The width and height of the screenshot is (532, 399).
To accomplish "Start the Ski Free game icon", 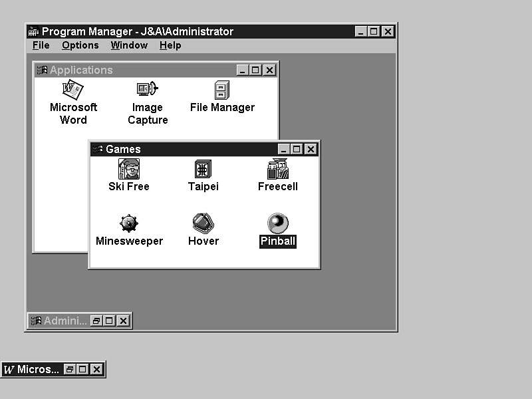I will coord(128,170).
